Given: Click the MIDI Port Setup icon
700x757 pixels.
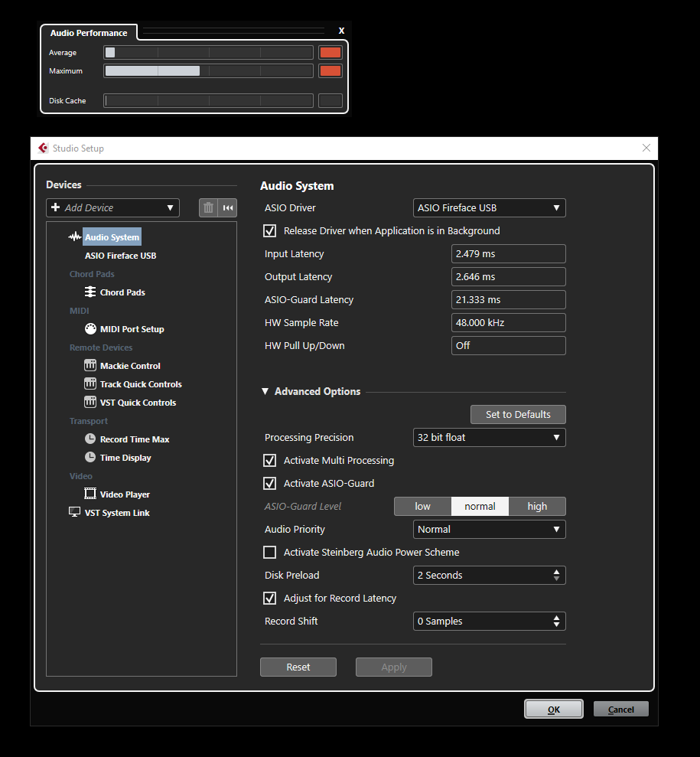Looking at the screenshot, I should 90,329.
